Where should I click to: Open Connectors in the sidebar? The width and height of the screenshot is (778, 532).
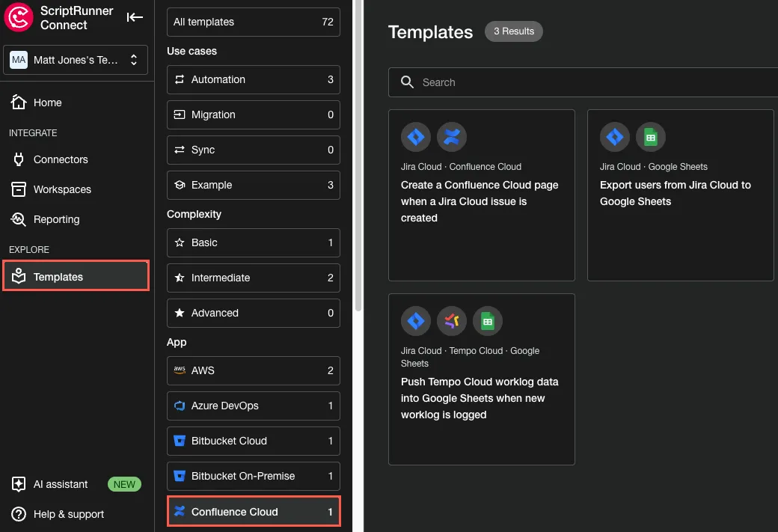[x=76, y=159]
